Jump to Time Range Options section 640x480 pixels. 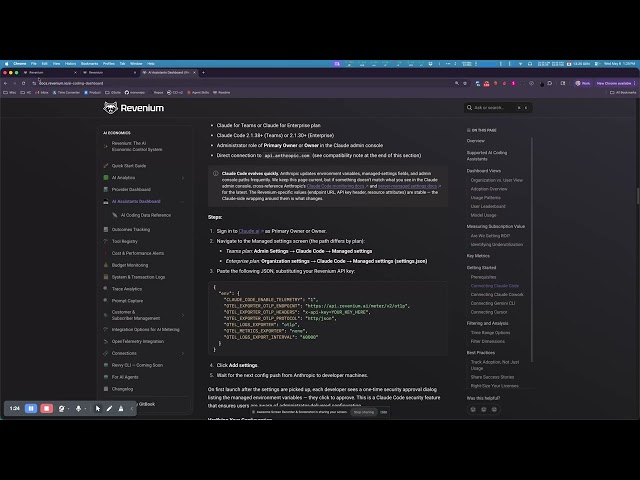(x=490, y=333)
